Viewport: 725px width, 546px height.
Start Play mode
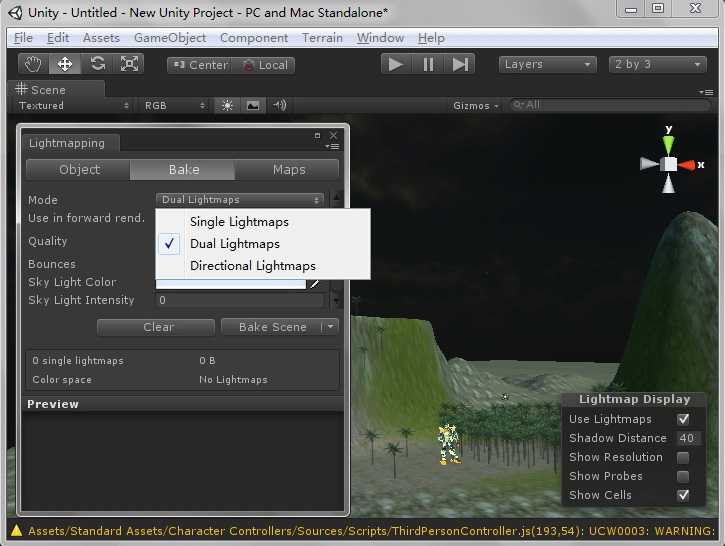[x=395, y=64]
